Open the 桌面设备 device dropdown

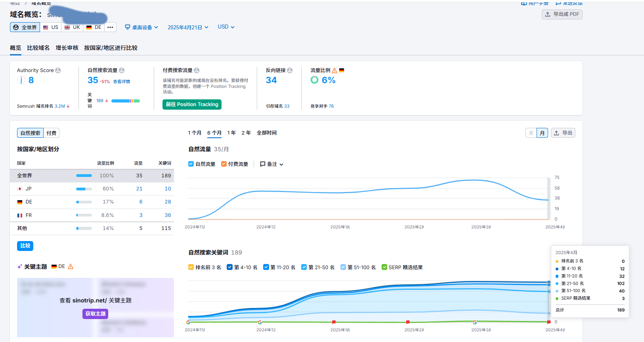141,27
